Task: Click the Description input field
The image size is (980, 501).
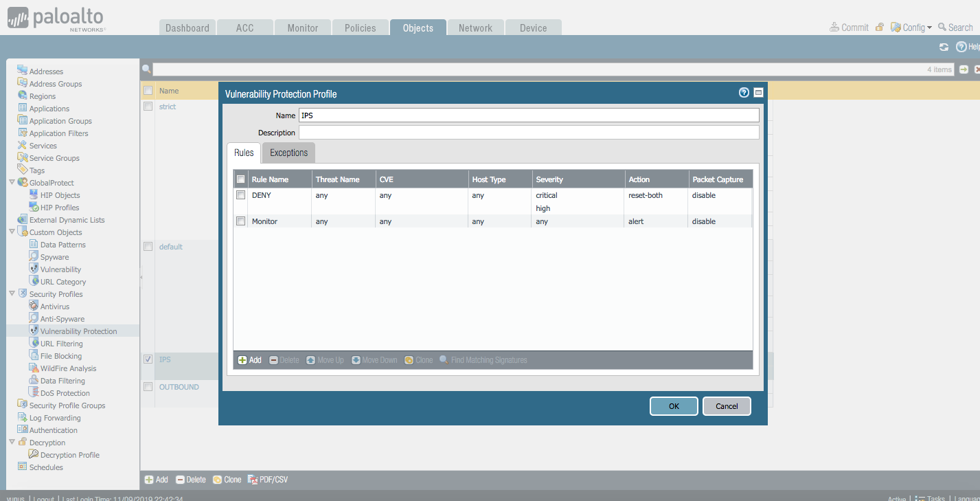Action: coord(529,133)
